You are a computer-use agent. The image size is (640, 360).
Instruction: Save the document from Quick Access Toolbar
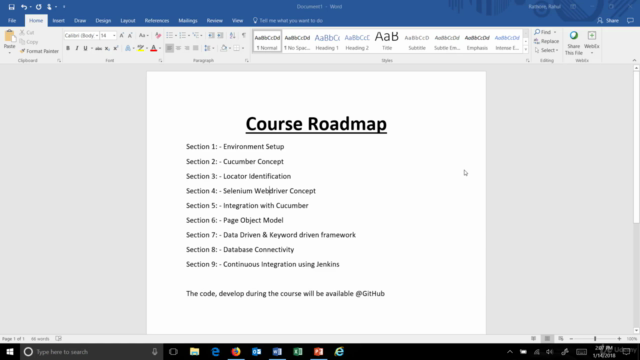pyautogui.click(x=11, y=7)
